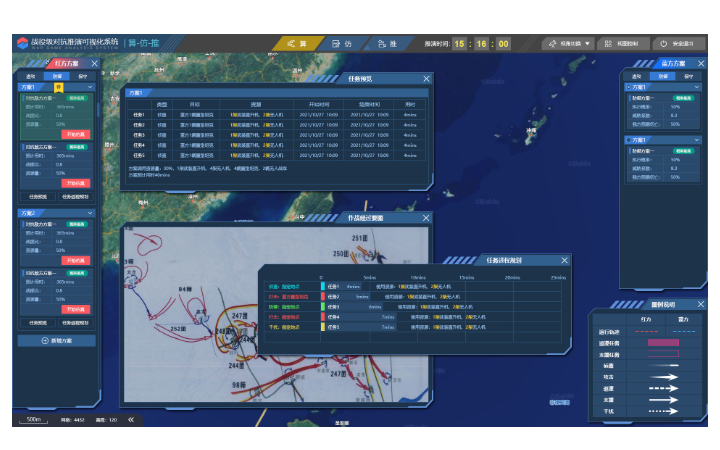
Task: Click green badge in lower 蓝方方案 card
Action: [x=684, y=151]
